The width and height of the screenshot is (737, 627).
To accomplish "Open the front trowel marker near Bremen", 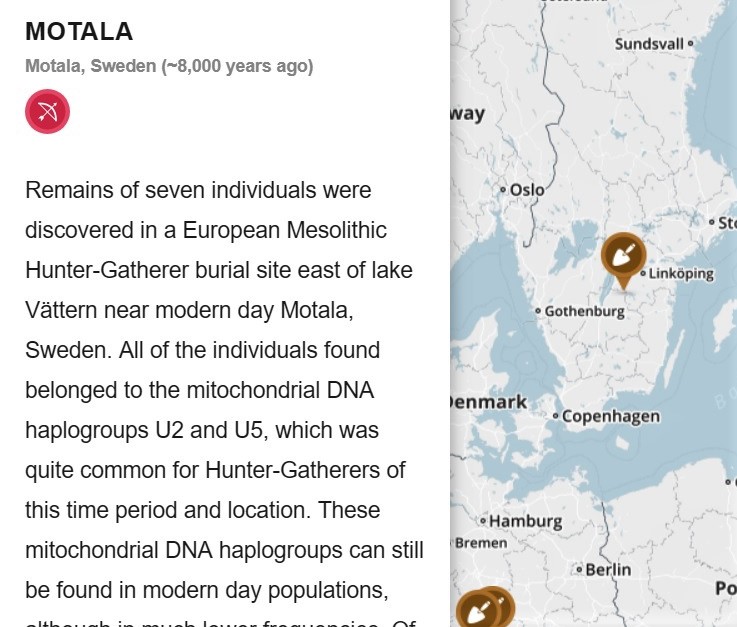I will [477, 611].
